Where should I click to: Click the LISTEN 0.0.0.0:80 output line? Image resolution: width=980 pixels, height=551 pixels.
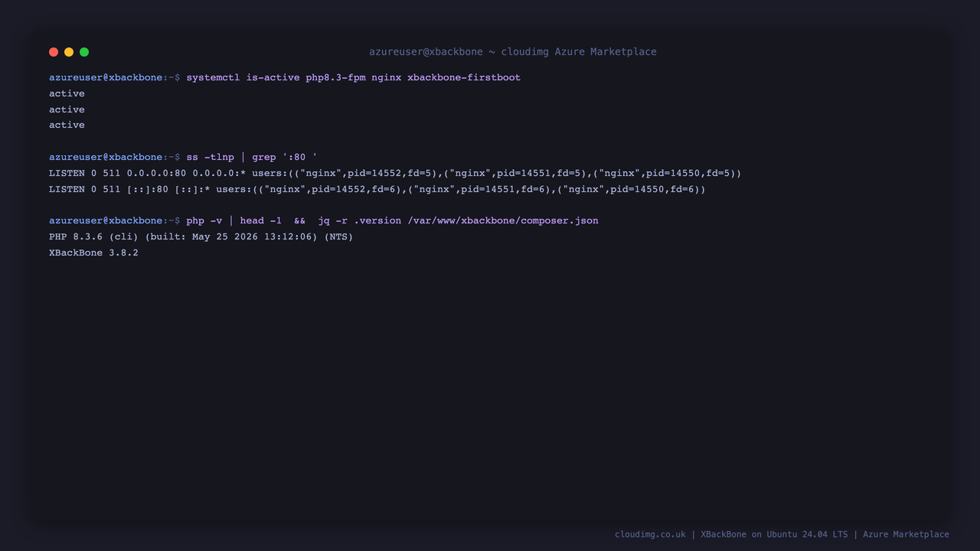(x=395, y=173)
